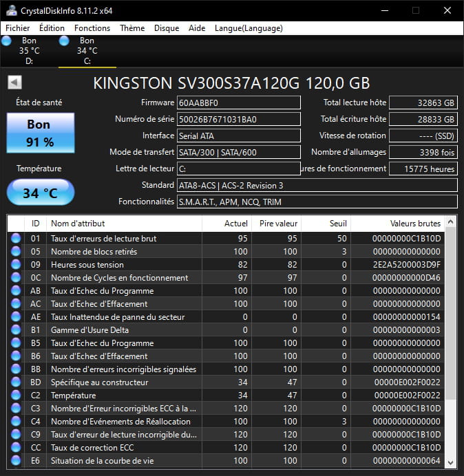The width and height of the screenshot is (464, 476).
Task: Go to previous disk with left arrow
Action: pyautogui.click(x=14, y=83)
